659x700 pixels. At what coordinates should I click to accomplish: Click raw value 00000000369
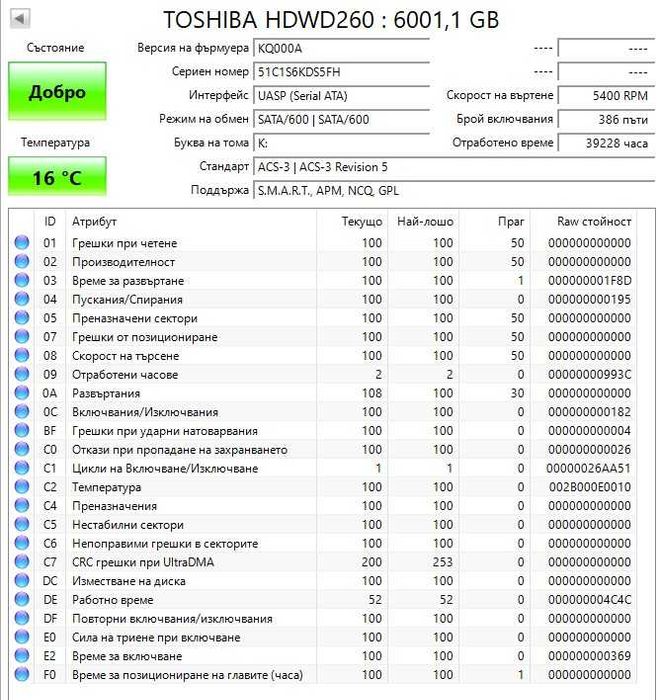tap(589, 656)
